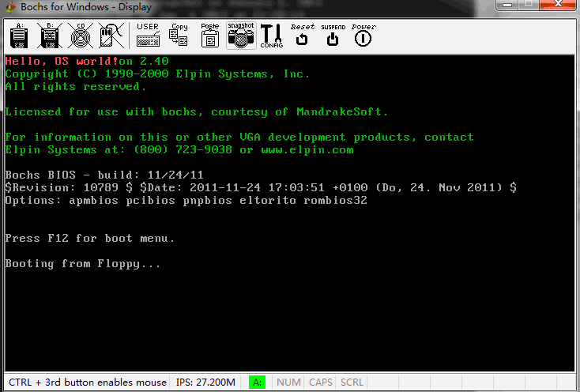Click the USER keyboard shortcut button
This screenshot has height=392, width=580.
pyautogui.click(x=148, y=36)
